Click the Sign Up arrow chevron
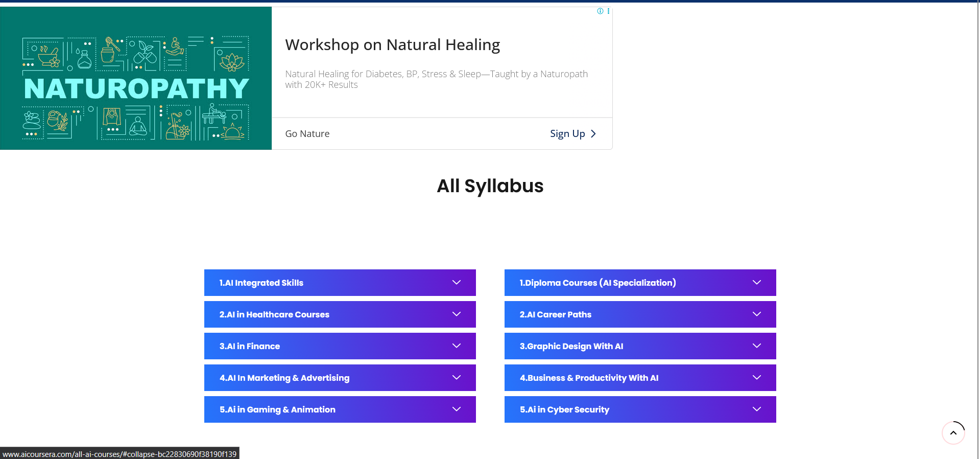Image resolution: width=980 pixels, height=459 pixels. [x=593, y=134]
